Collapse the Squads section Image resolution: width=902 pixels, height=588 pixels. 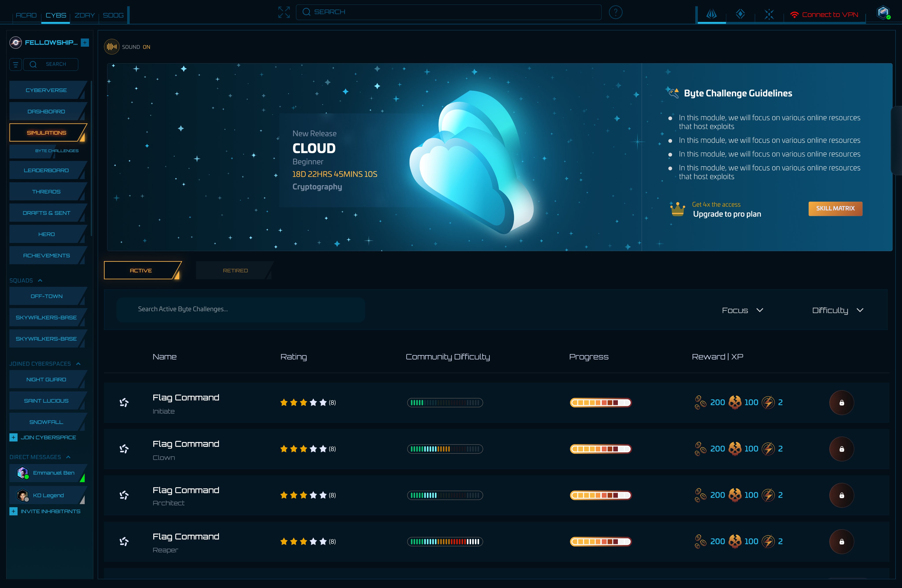(40, 280)
